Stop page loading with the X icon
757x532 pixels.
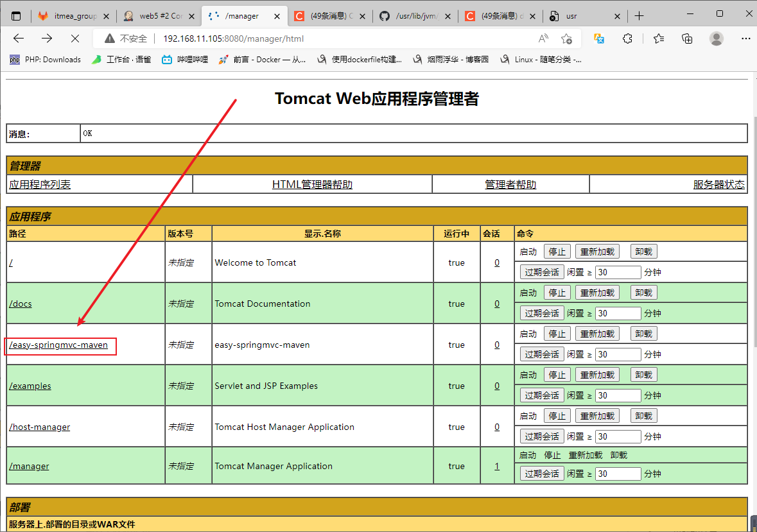(x=75, y=39)
